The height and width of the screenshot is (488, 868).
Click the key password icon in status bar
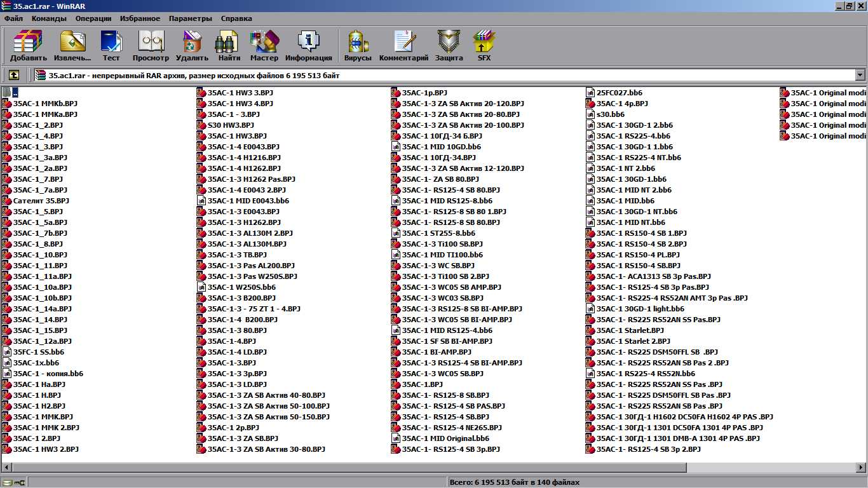pyautogui.click(x=20, y=482)
